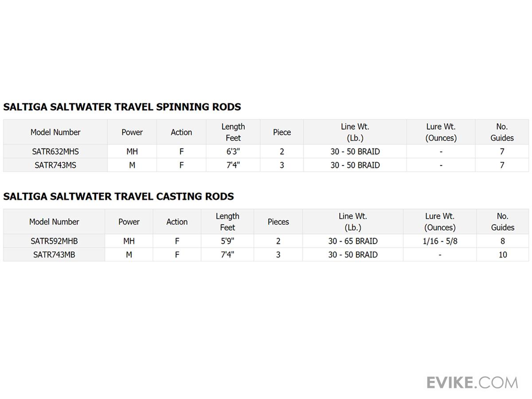Select Power header in casting rods table
This screenshot has width=532, height=399.
(129, 222)
